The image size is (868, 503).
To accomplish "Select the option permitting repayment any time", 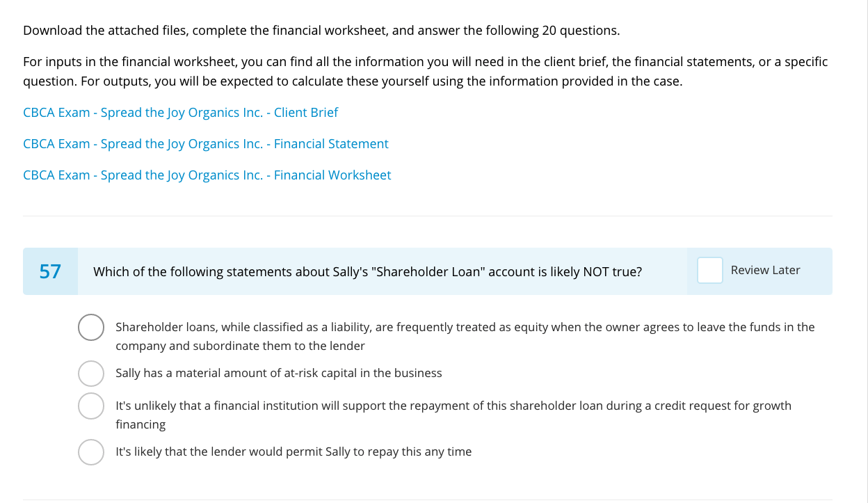I will click(x=91, y=452).
